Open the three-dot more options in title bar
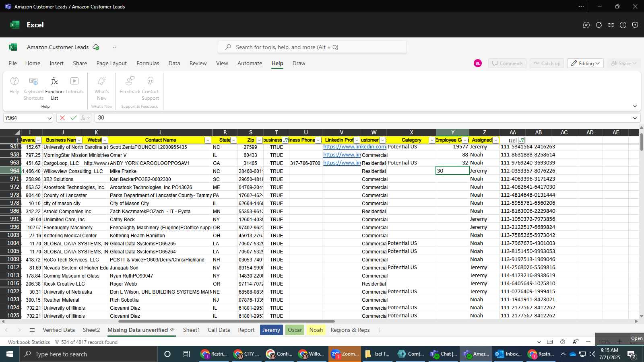The height and width of the screenshot is (362, 644). pyautogui.click(x=581, y=6)
